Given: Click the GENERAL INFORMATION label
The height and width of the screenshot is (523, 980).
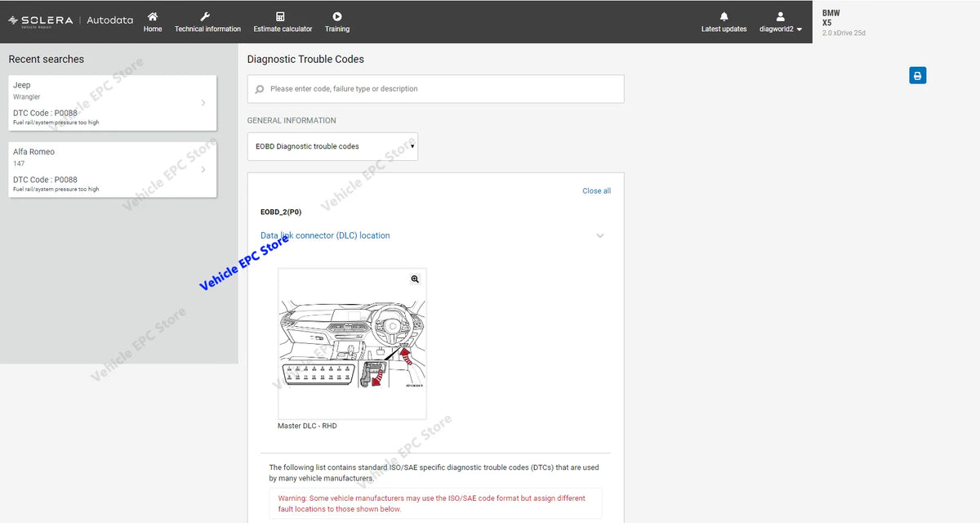Looking at the screenshot, I should tap(292, 120).
